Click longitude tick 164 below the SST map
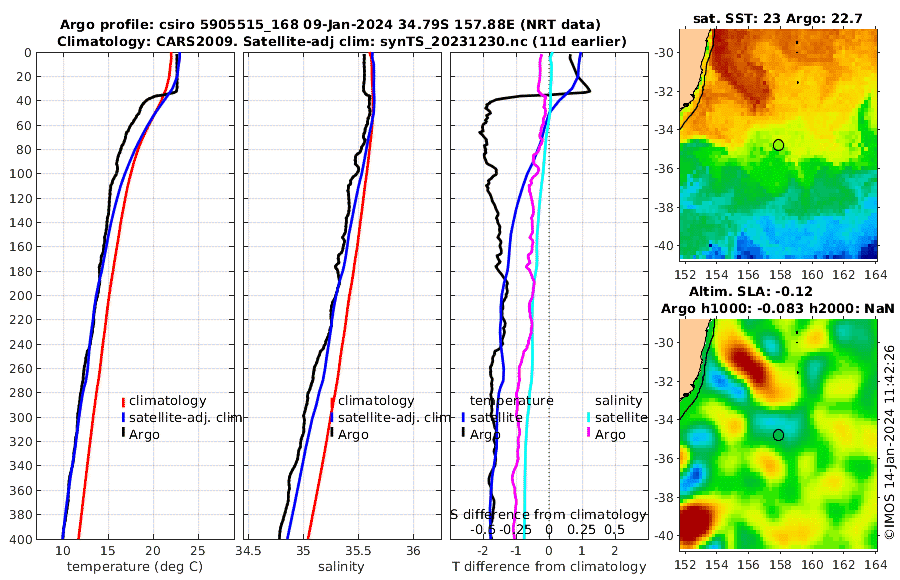900x580 pixels. point(876,274)
